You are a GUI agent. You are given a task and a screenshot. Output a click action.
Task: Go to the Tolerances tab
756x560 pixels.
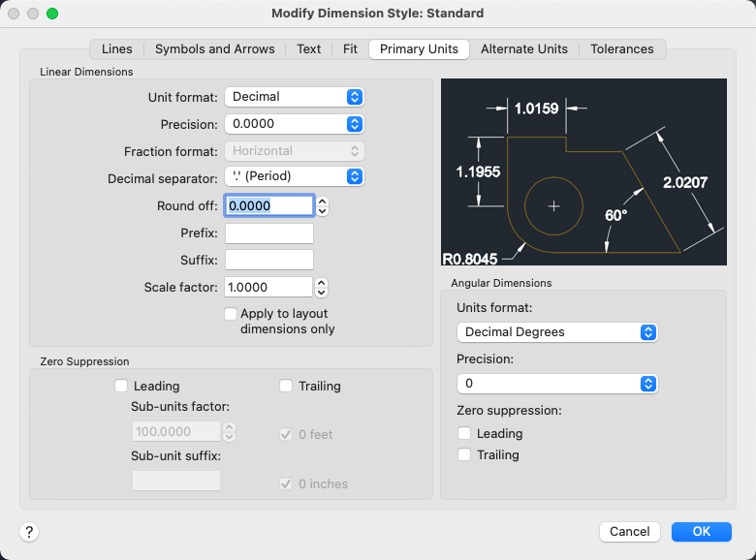(622, 49)
